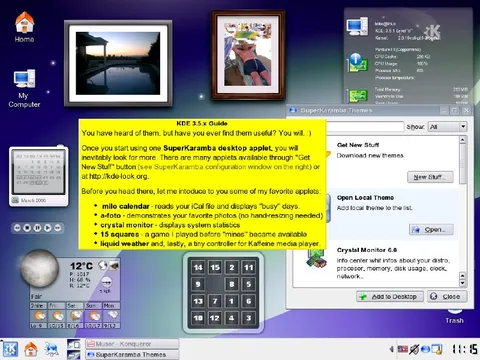The image size is (480, 360).
Task: Click tile 1 in the 15 squares game
Action: click(x=232, y=301)
